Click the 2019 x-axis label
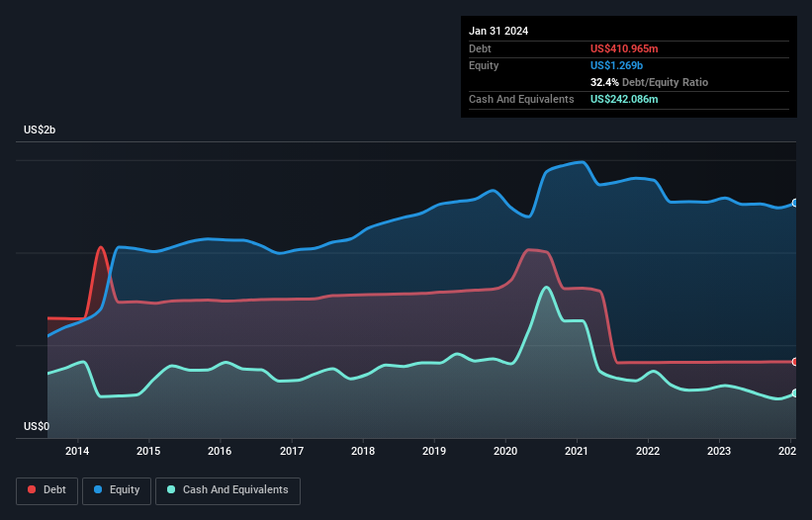 (x=434, y=451)
